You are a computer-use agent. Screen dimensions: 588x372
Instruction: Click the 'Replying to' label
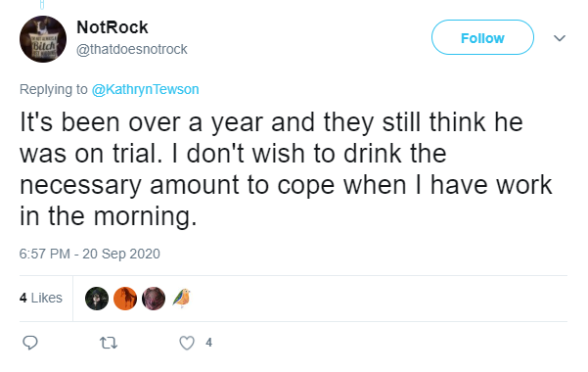tap(53, 89)
